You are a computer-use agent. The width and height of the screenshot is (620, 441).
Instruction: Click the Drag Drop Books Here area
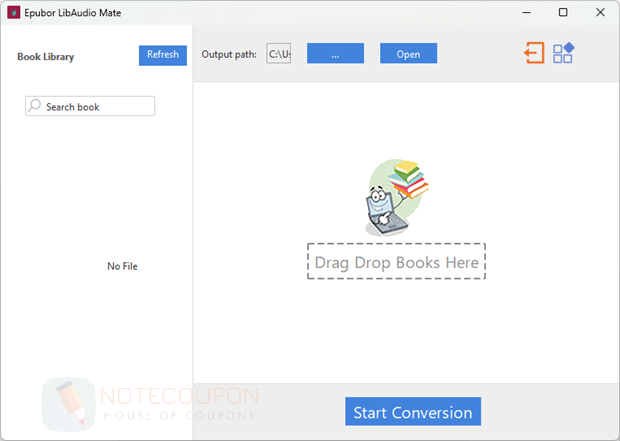point(397,261)
